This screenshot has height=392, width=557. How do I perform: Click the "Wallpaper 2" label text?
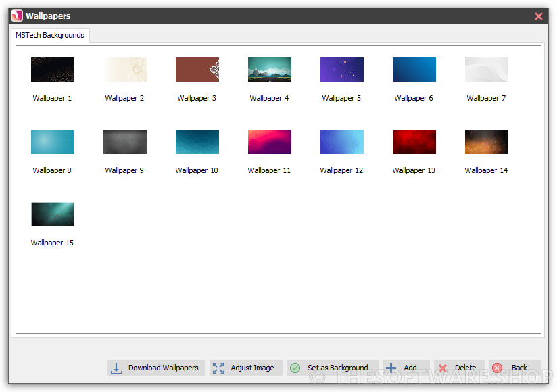124,98
